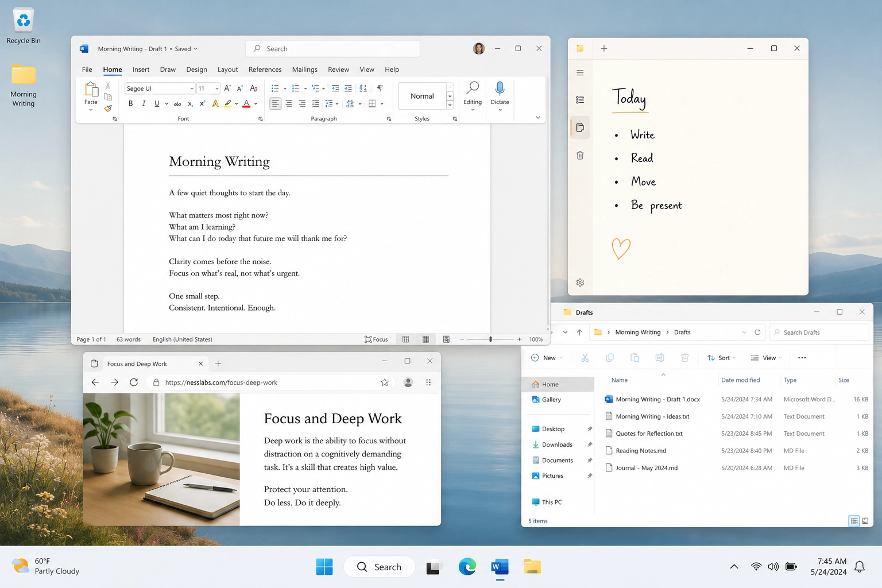Switch to the Insert tab
Image resolution: width=882 pixels, height=588 pixels.
(x=141, y=69)
